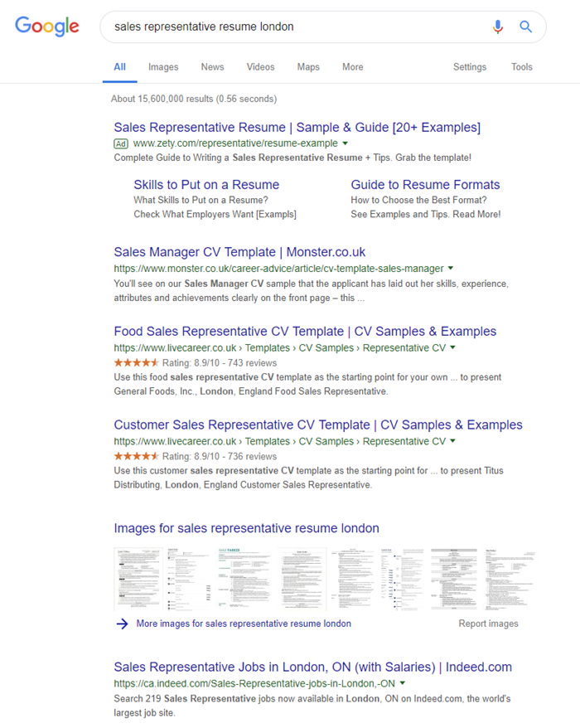
Task: Open search Settings
Action: click(470, 67)
